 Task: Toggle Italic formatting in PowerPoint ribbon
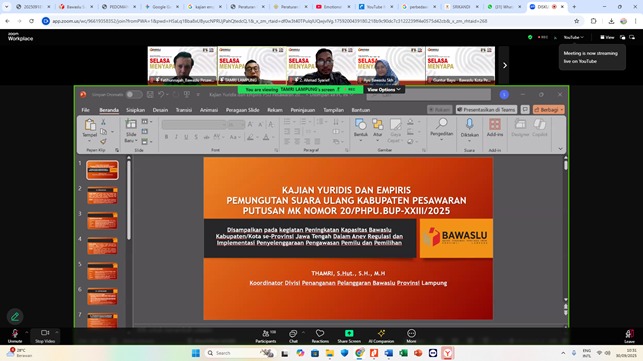(x=176, y=137)
